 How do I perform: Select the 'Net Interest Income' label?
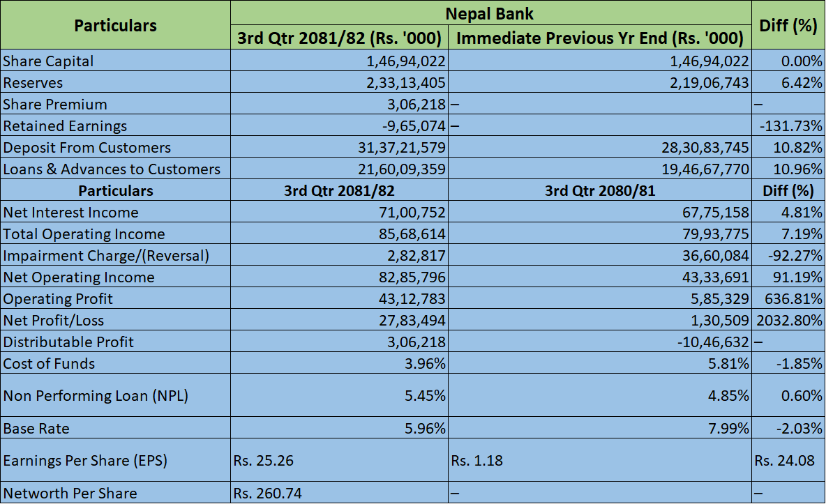point(70,212)
